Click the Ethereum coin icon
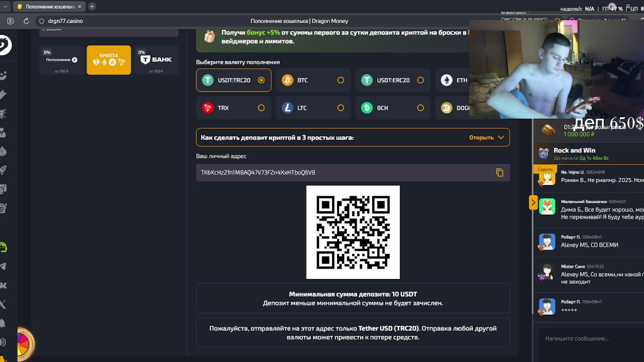This screenshot has height=362, width=644. (x=446, y=80)
